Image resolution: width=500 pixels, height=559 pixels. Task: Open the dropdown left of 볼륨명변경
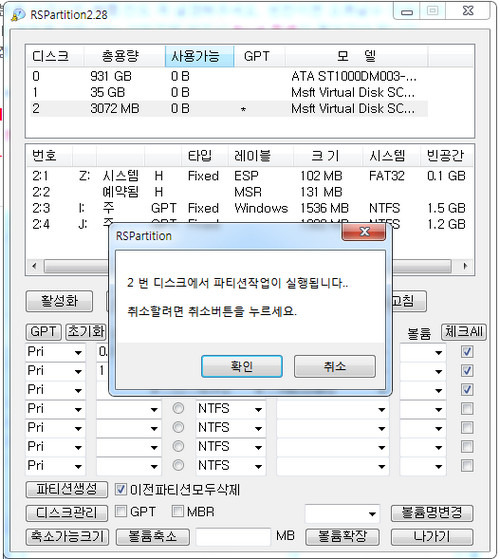(x=372, y=514)
